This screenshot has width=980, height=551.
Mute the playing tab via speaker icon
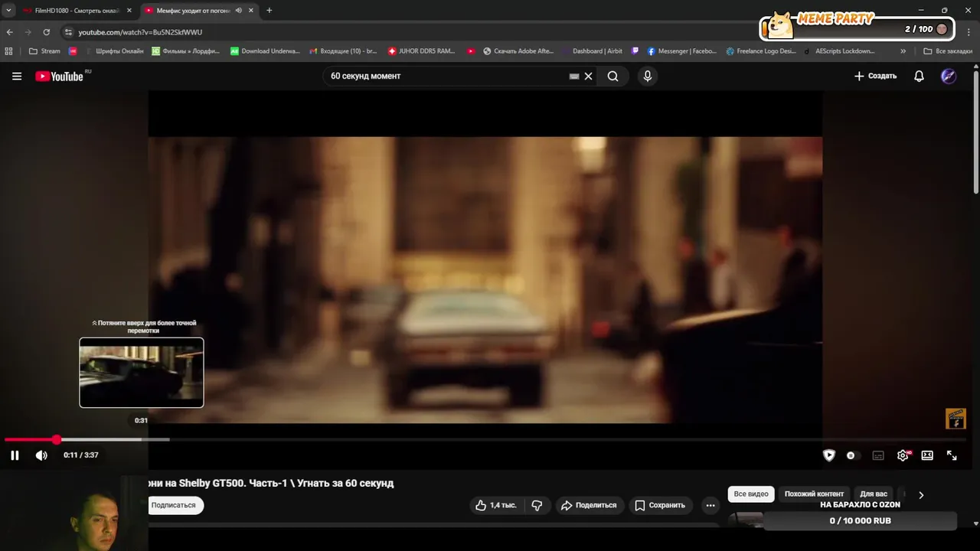239,11
